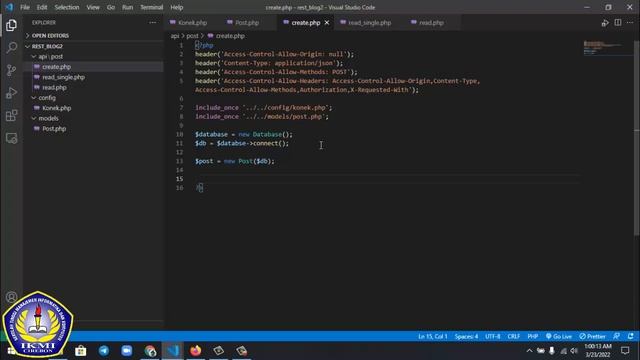This screenshot has width=640, height=360.
Task: Open the Windows Action Center notifications
Action: [625, 351]
